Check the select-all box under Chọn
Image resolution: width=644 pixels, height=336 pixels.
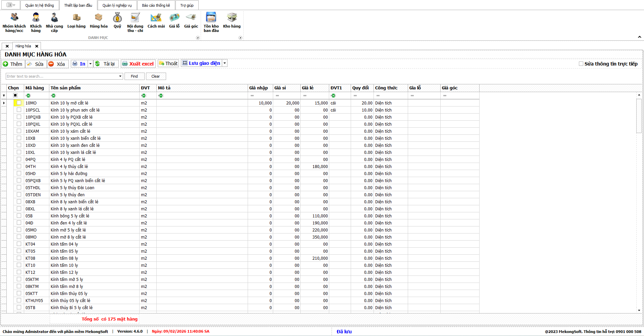pyautogui.click(x=15, y=95)
